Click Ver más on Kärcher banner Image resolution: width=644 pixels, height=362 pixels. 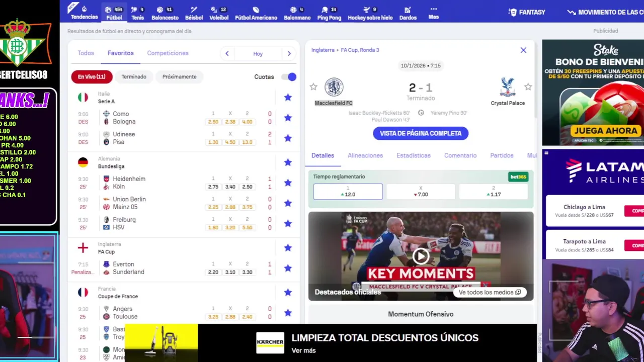[303, 350]
